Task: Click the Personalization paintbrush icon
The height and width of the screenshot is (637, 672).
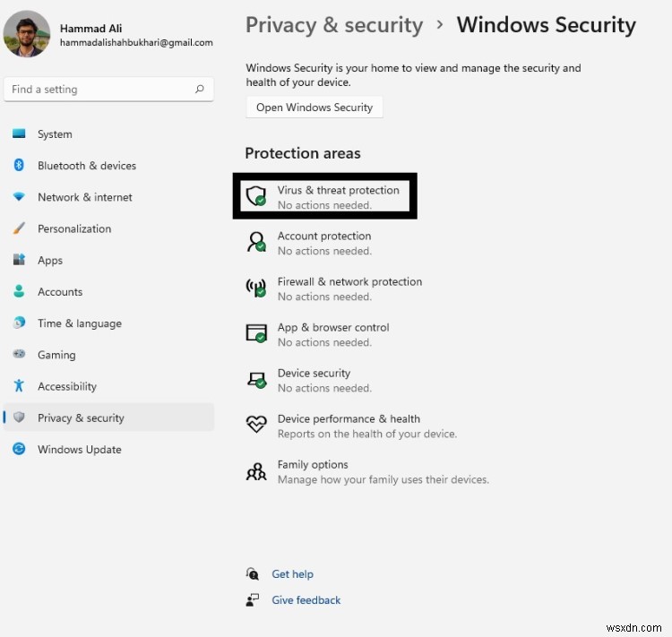Action: pyautogui.click(x=19, y=228)
